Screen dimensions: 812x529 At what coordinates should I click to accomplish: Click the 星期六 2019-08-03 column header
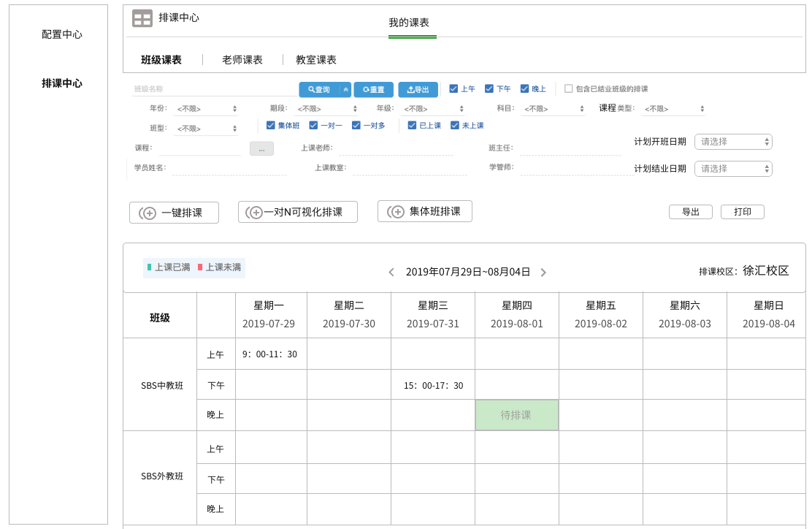pyautogui.click(x=685, y=314)
